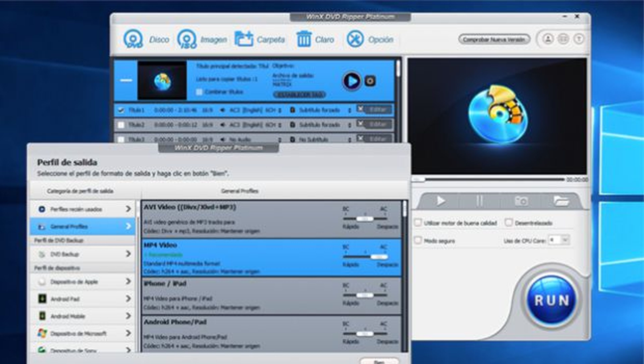
Task: Open the Uso de CPU Core dropdown
Action: [559, 240]
